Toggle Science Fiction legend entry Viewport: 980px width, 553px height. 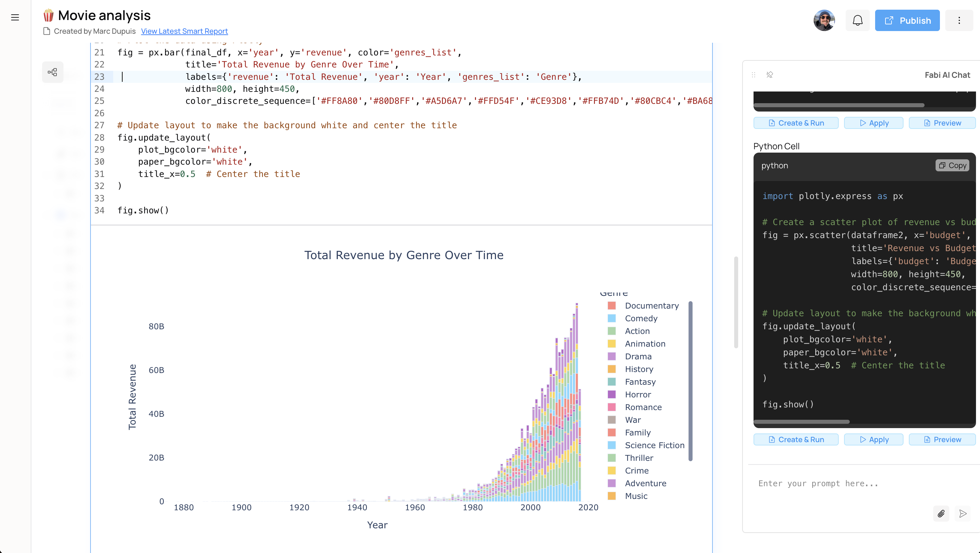pos(654,445)
